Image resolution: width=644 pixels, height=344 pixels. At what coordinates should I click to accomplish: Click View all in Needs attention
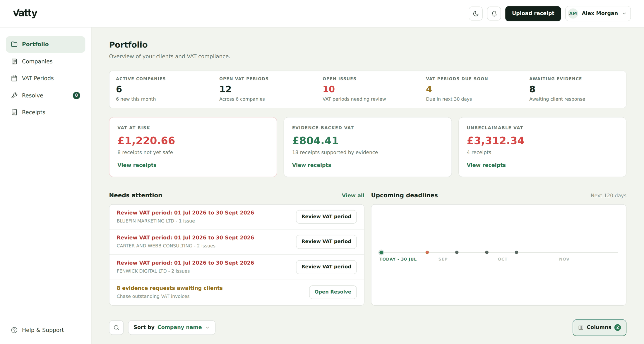[x=353, y=196]
